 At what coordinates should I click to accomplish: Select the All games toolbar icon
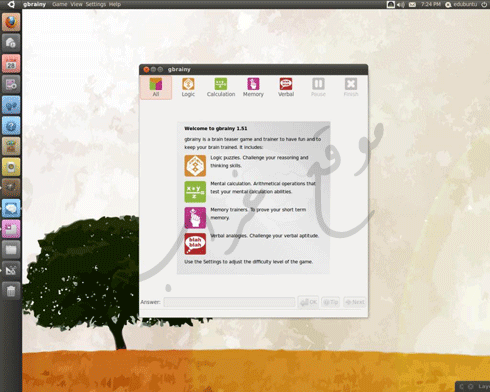[x=156, y=87]
